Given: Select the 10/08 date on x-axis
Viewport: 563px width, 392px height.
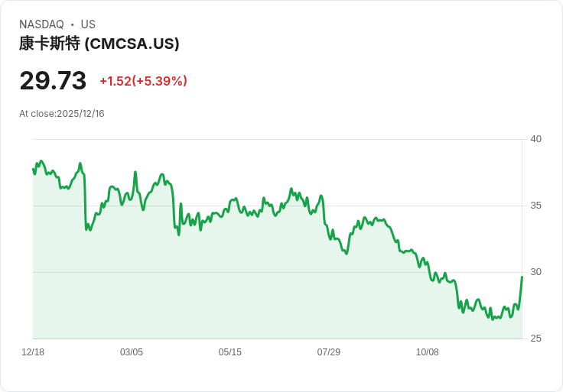Looking at the screenshot, I should point(428,352).
